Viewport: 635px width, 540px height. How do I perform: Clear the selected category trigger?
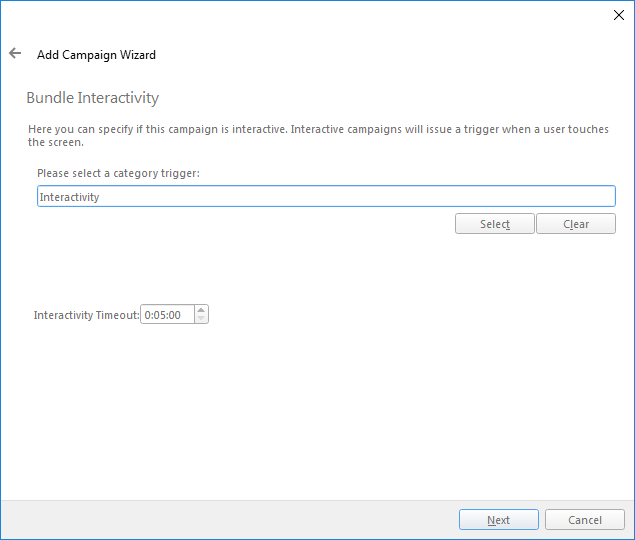(576, 224)
